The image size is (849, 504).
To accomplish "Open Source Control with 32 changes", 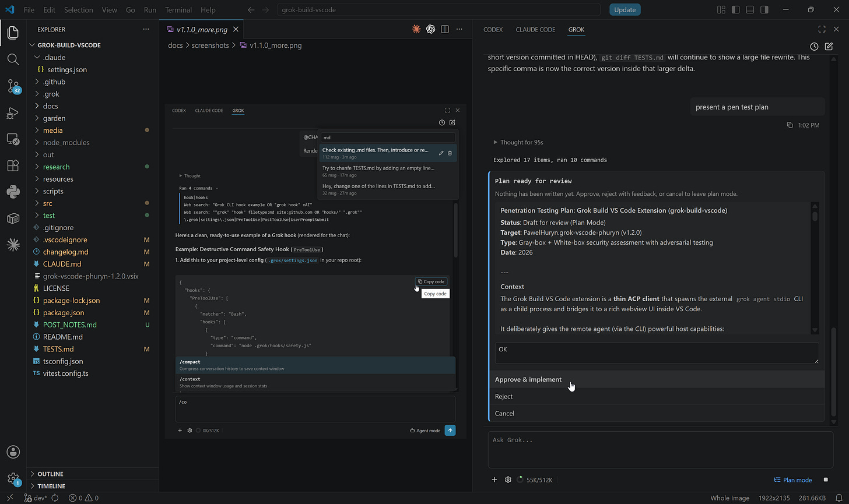I will pyautogui.click(x=13, y=86).
